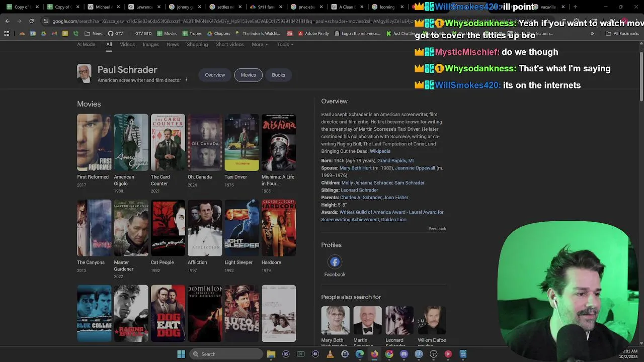Switch to the Short videos tab

click(x=230, y=44)
